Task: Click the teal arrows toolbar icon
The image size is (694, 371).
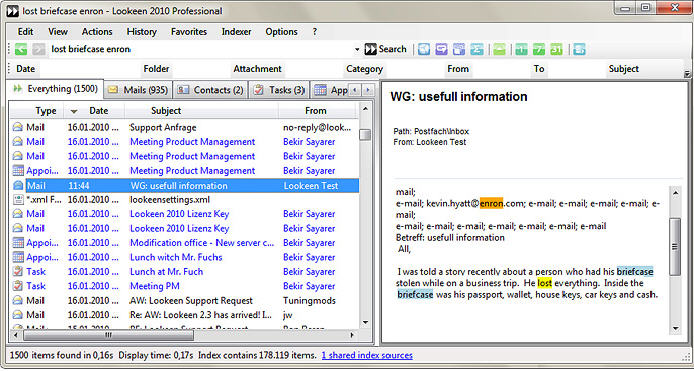Action: click(x=477, y=49)
